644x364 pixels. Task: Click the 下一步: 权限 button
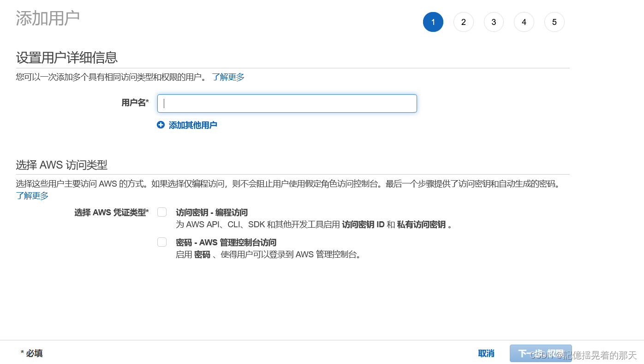click(x=541, y=353)
